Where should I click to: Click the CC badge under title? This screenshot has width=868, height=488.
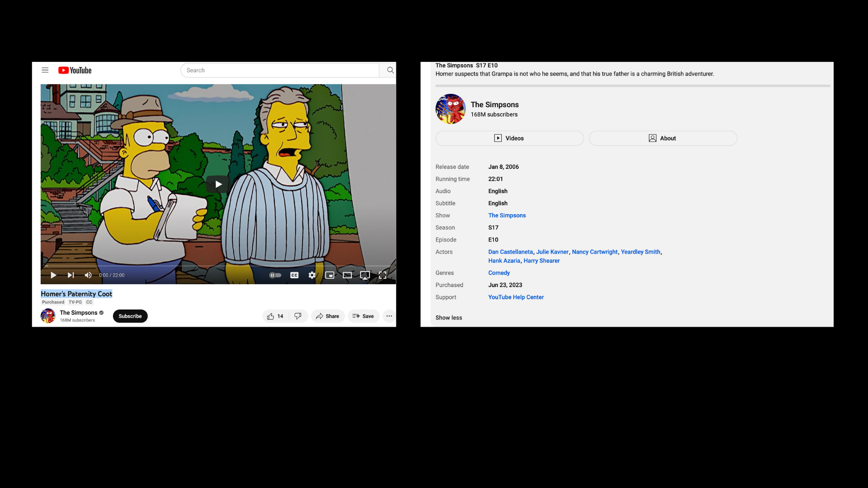point(89,302)
